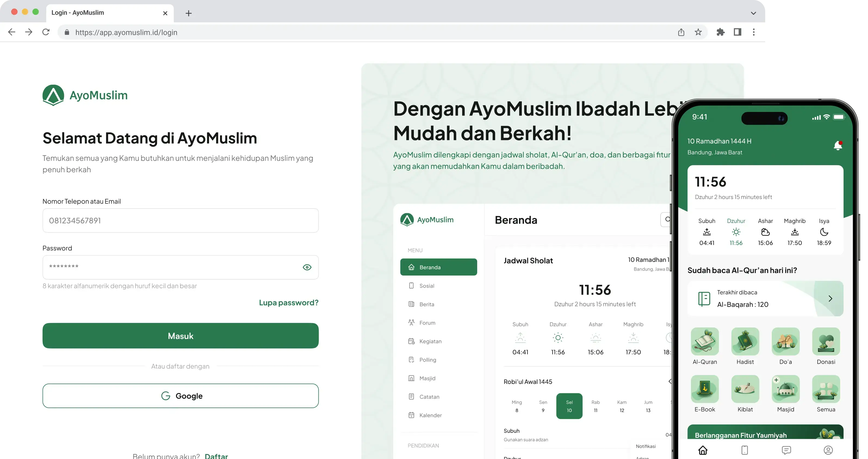Click the Lupa password? link
Screen dimensions: 868x459
click(289, 302)
